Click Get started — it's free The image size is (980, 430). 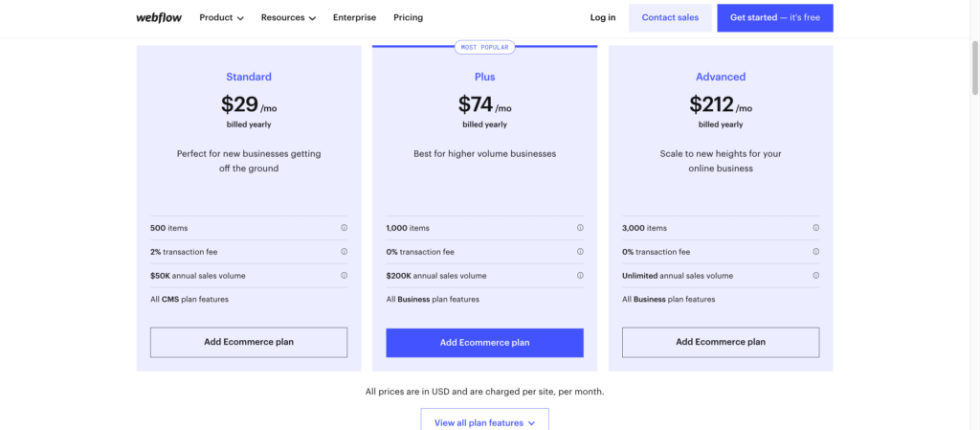(775, 17)
